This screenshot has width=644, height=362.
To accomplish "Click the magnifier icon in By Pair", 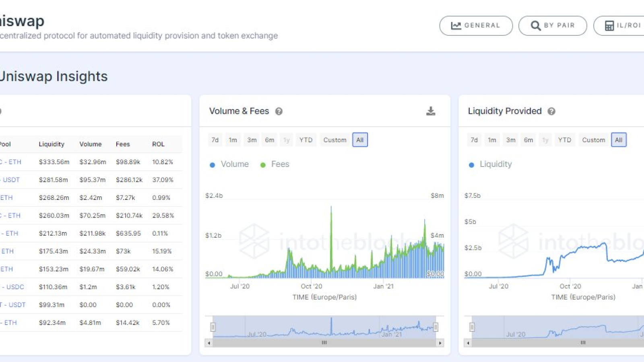I will [x=535, y=26].
